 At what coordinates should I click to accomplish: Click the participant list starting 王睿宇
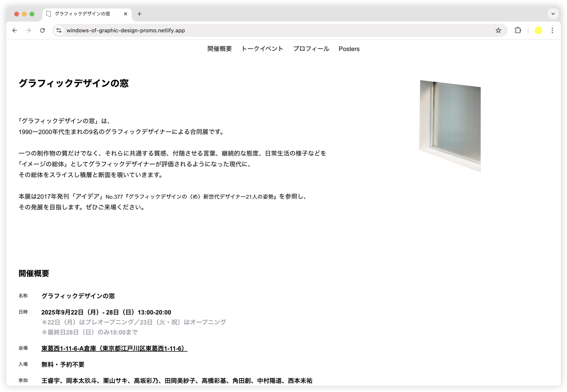[177, 381]
